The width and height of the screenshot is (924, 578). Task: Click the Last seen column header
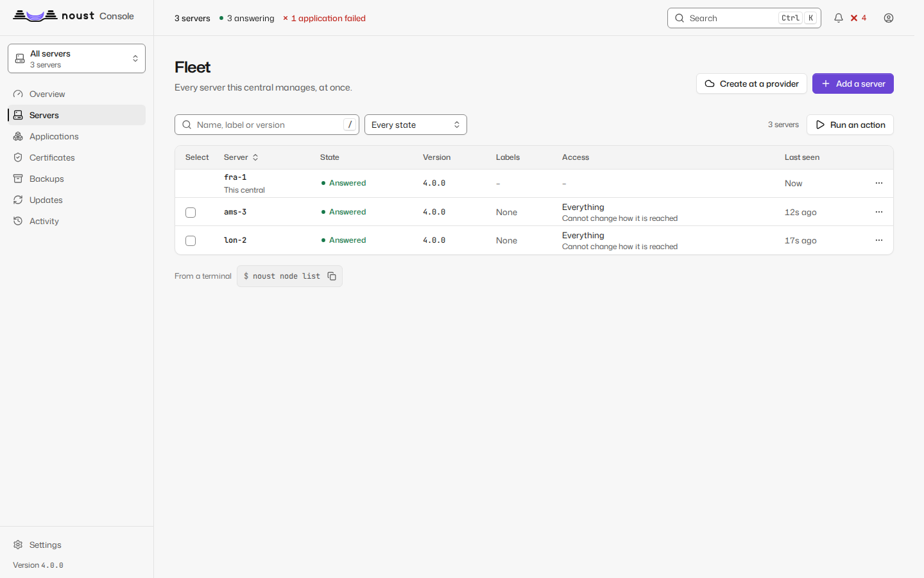click(x=802, y=157)
